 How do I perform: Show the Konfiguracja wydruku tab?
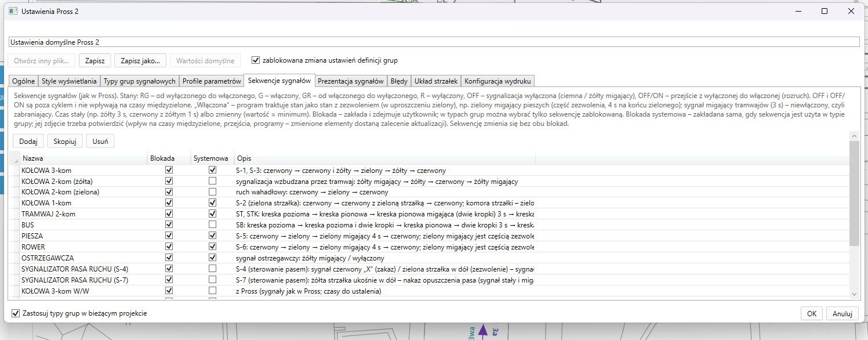coord(497,81)
